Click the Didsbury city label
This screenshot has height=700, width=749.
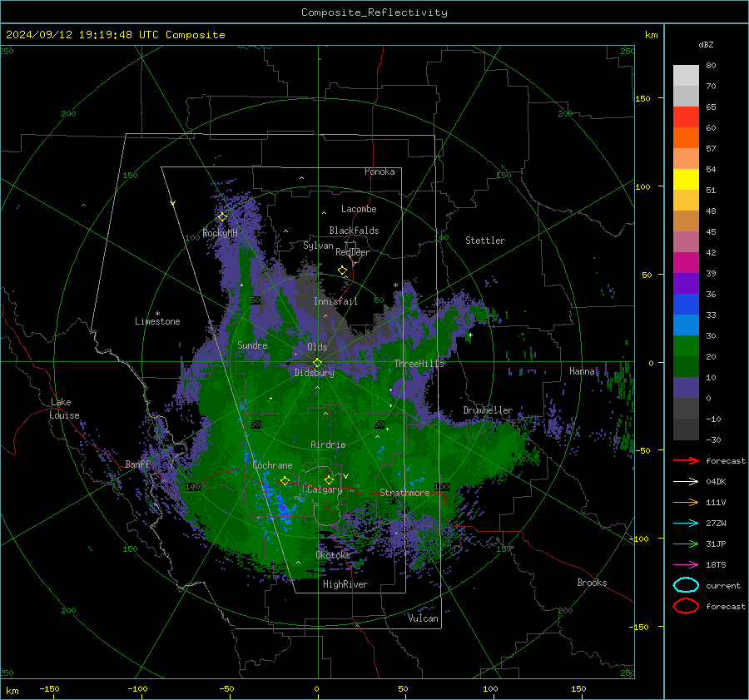pos(315,373)
